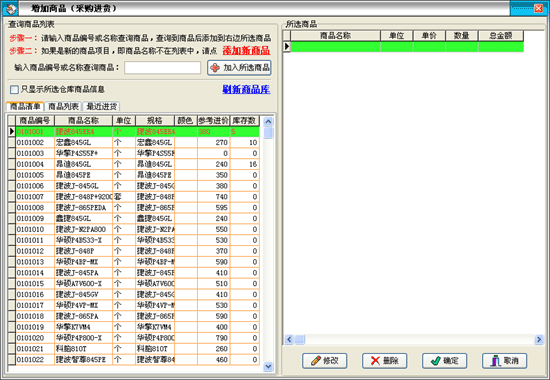Image resolution: width=550 pixels, height=380 pixels.
Task: Select product code 0101004
Action: [30, 164]
